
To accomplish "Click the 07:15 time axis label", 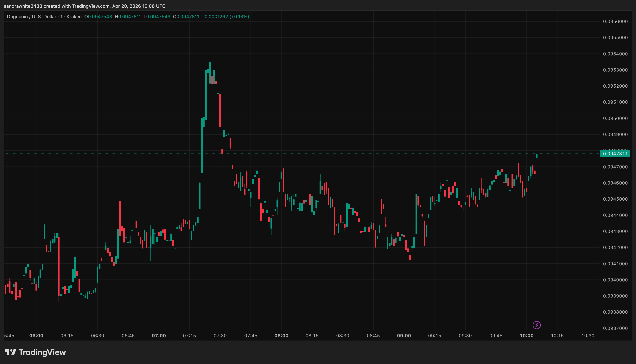I will [190, 336].
